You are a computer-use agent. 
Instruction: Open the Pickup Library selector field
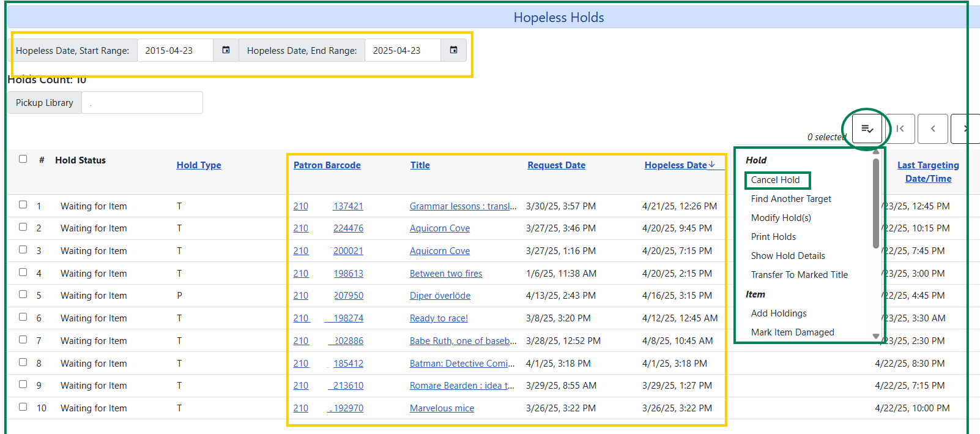click(x=142, y=103)
